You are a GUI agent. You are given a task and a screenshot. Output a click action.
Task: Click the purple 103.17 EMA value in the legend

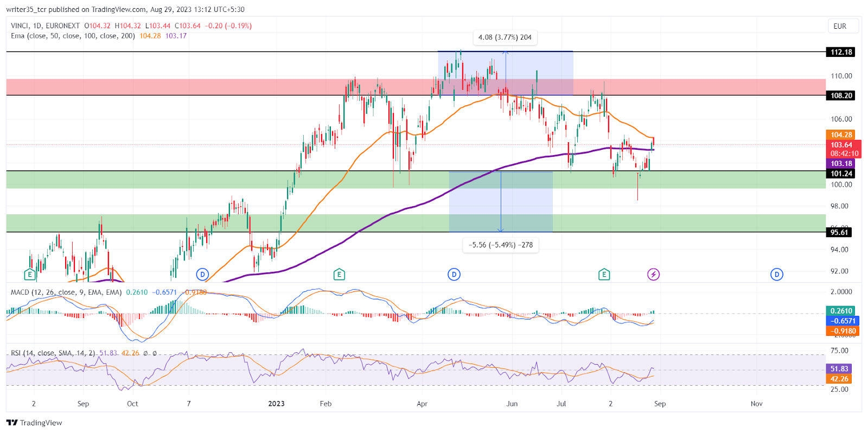tap(176, 36)
